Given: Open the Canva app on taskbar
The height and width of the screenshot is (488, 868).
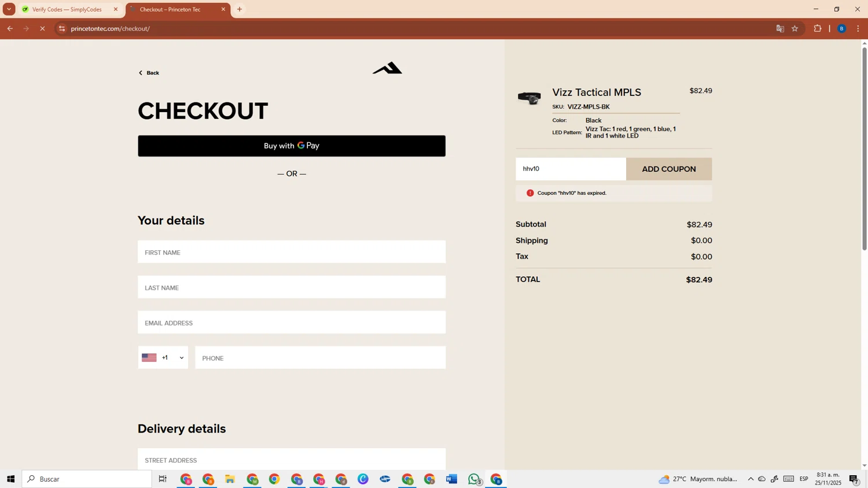Looking at the screenshot, I should (363, 479).
